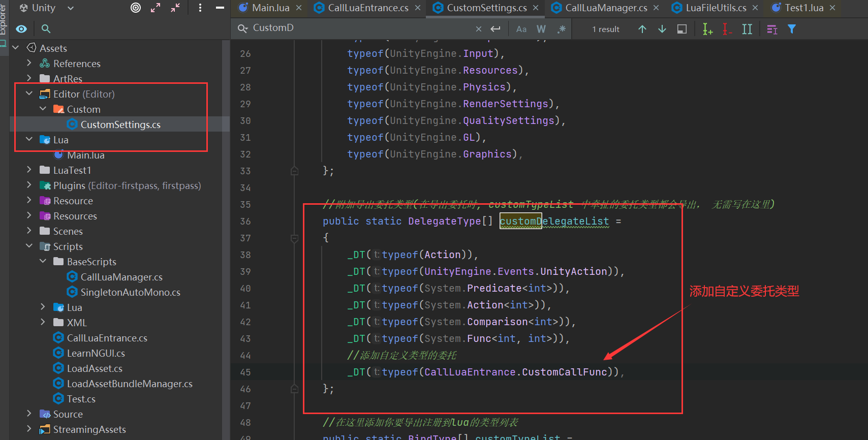
Task: Expand the Plugins folder
Action: 29,185
